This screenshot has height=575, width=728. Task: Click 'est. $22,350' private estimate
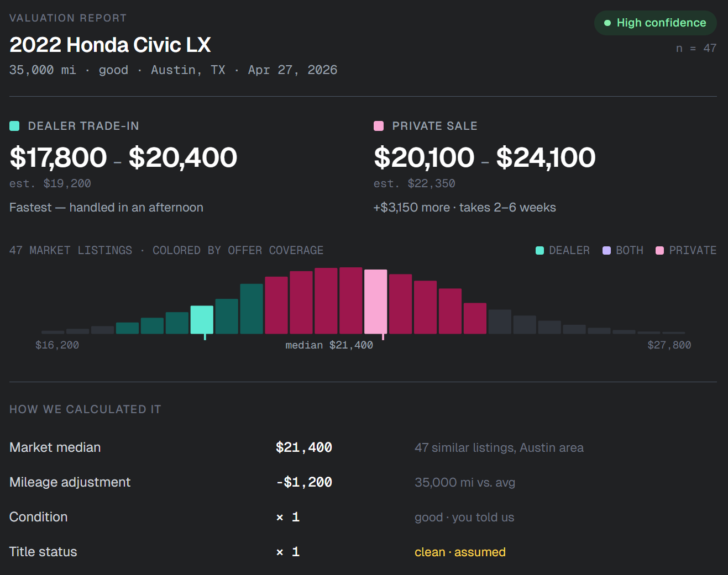click(415, 183)
